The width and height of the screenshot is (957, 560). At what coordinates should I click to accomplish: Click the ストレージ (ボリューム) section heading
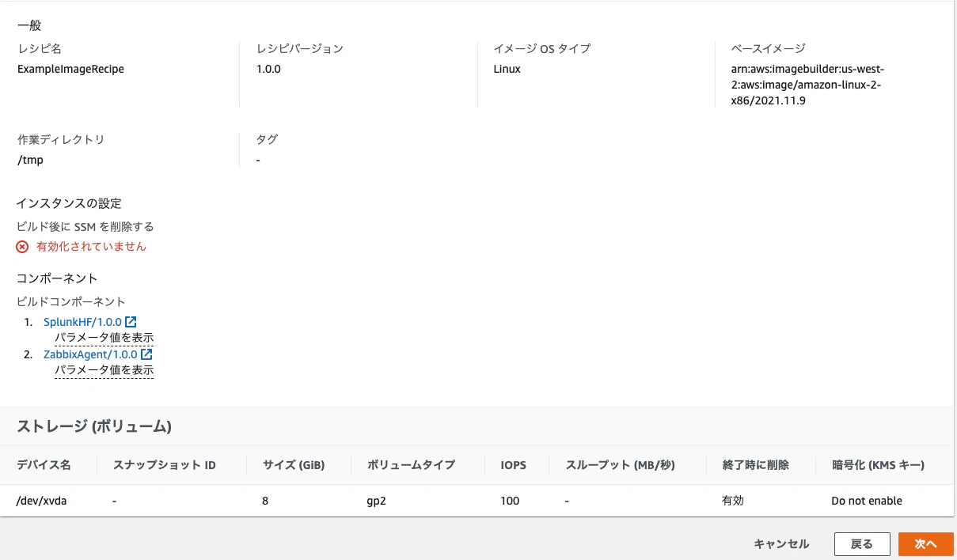[x=94, y=426]
